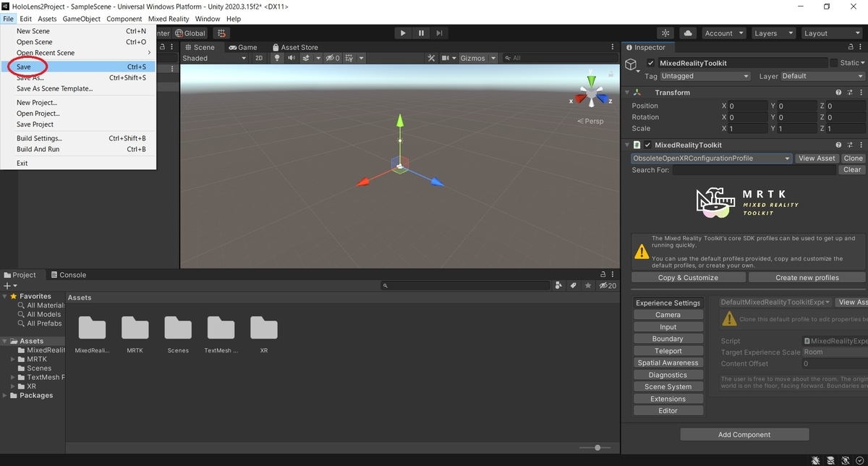Open Transform help icon

[838, 93]
